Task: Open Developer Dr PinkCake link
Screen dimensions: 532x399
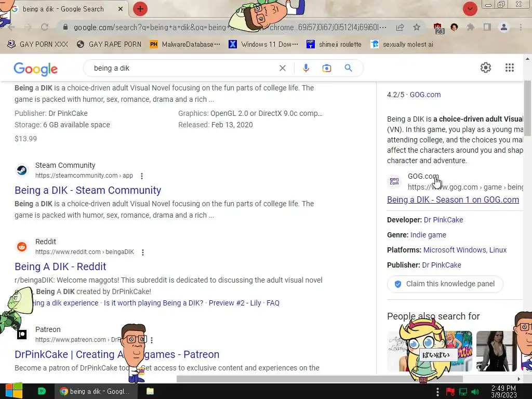Action: click(444, 220)
